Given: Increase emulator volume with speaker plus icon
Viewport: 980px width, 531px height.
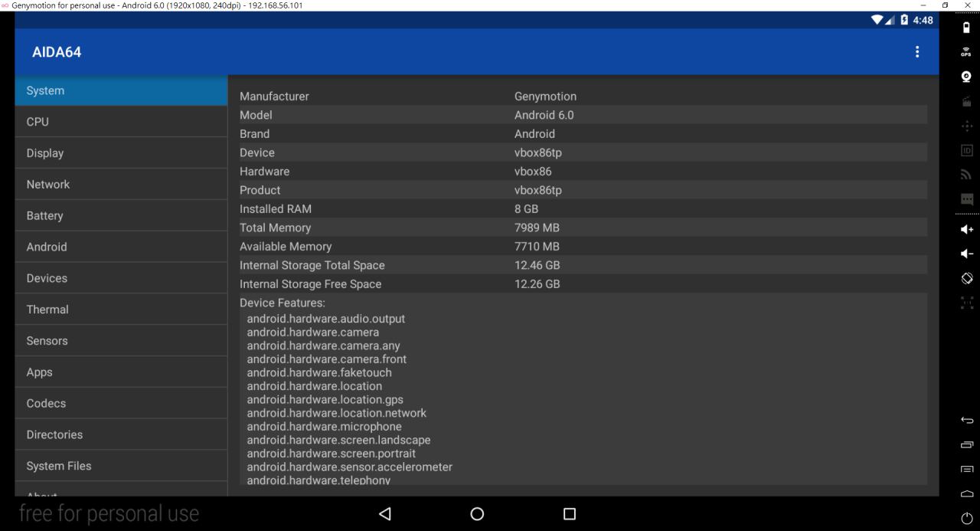Looking at the screenshot, I should [966, 229].
